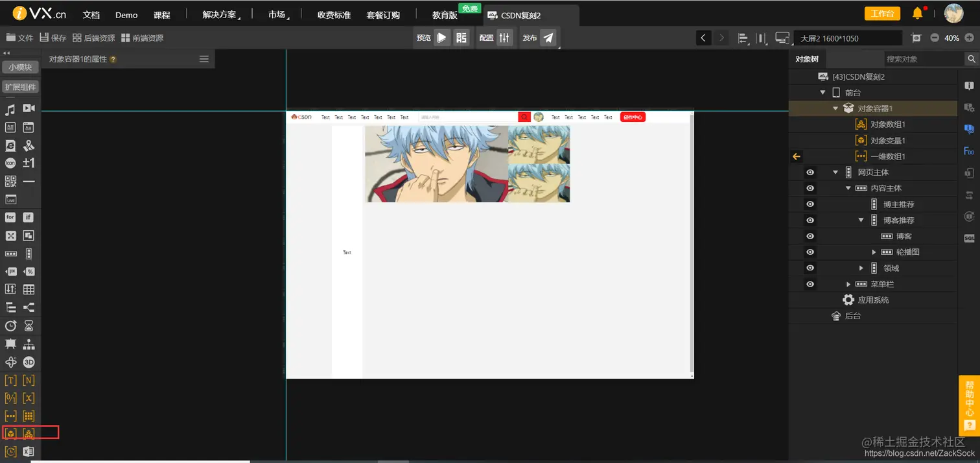Open the 配置 settings sliders icon
Image resolution: width=980 pixels, height=463 pixels.
(x=504, y=38)
